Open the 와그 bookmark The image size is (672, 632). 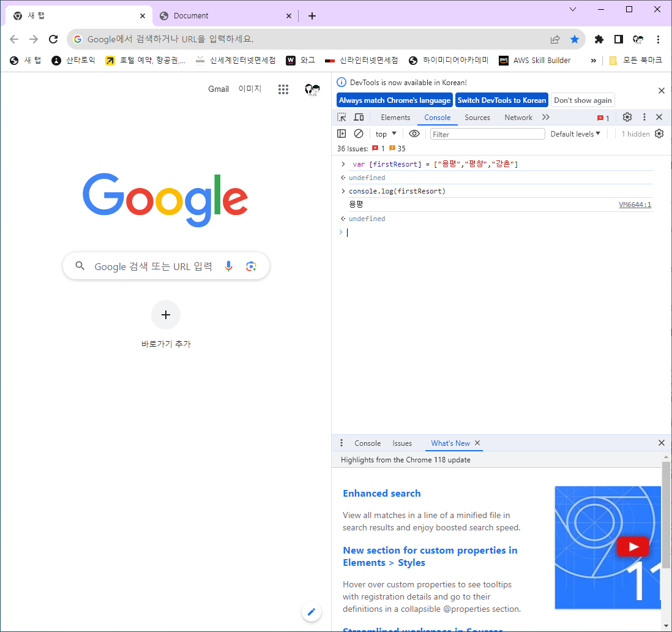coord(300,61)
